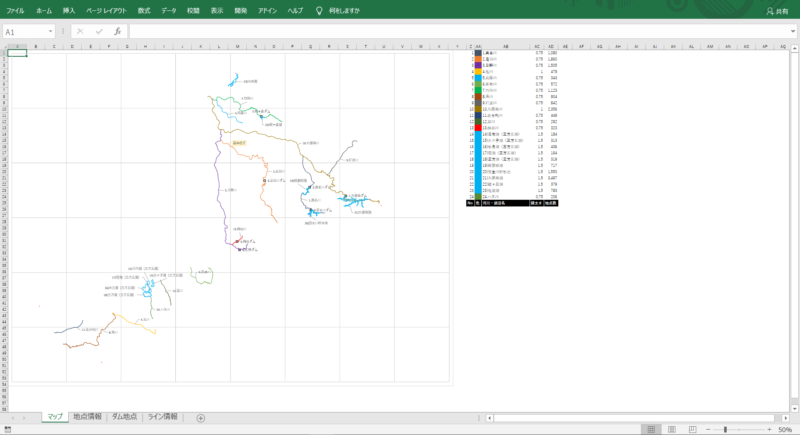Image resolution: width=800 pixels, height=435 pixels.
Task: Click the 何をしますか search box
Action: pyautogui.click(x=344, y=10)
